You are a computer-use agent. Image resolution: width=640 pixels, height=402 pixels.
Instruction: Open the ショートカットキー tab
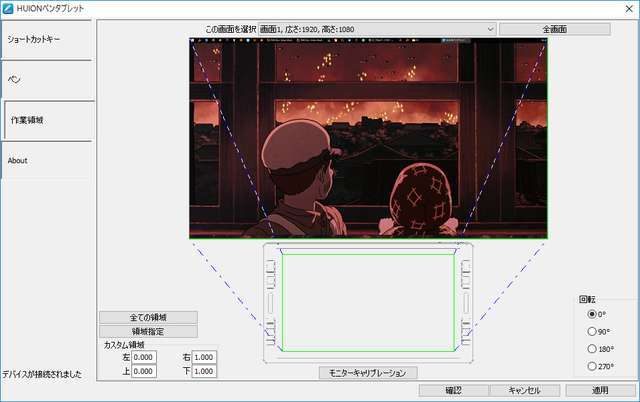(x=46, y=40)
